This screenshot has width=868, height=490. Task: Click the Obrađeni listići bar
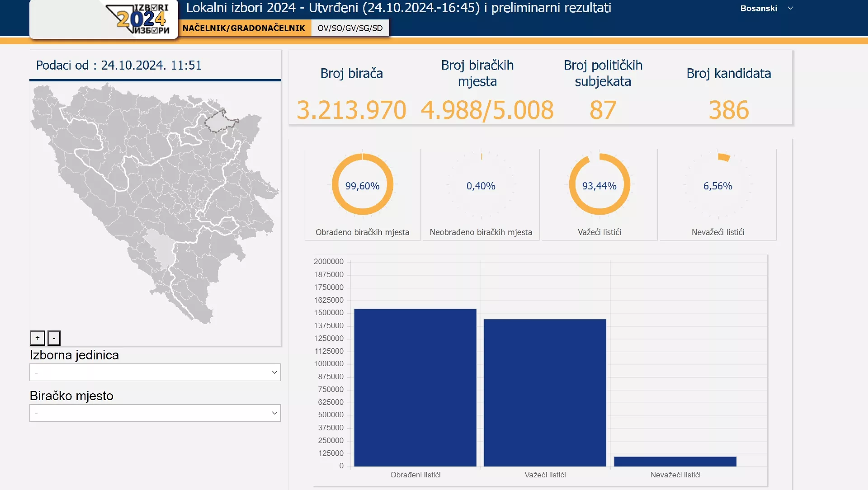415,387
